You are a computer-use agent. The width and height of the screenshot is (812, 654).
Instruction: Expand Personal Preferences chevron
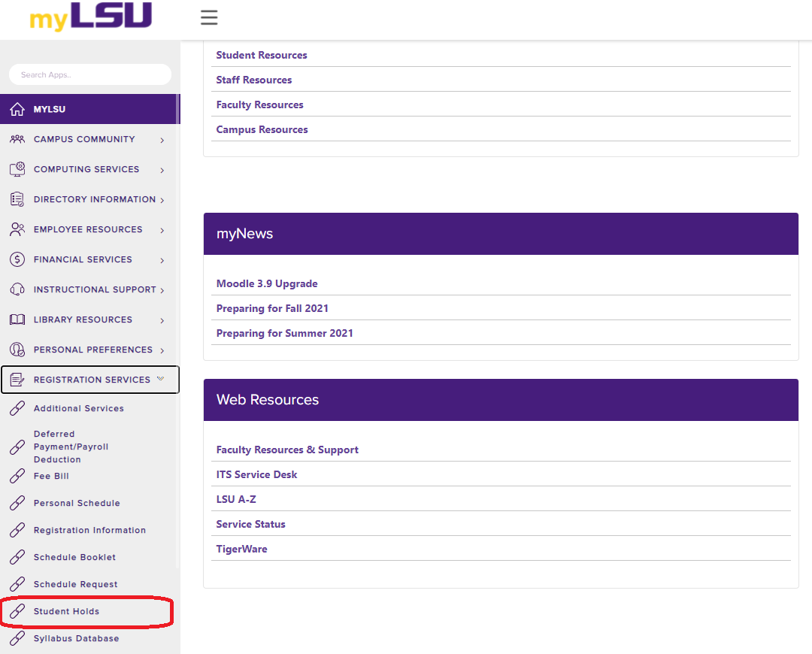tap(162, 350)
